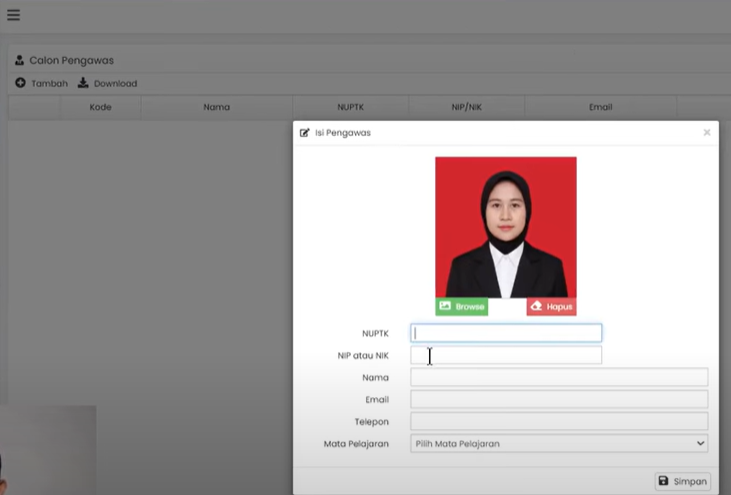Open the Pilih Mata Pelajaran dropdown
Screen dimensions: 731x495
point(559,444)
